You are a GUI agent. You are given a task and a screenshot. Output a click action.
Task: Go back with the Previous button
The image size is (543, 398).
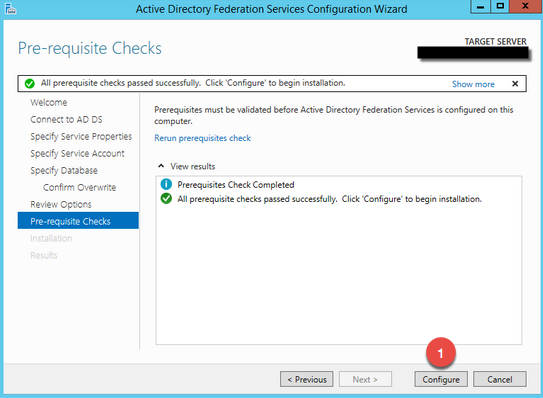pyautogui.click(x=306, y=379)
